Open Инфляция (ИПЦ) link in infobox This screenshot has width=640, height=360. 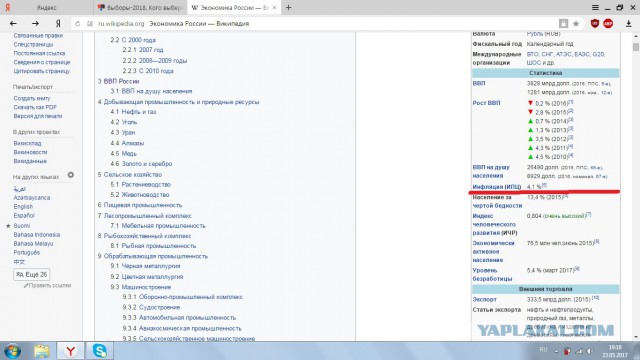497,187
